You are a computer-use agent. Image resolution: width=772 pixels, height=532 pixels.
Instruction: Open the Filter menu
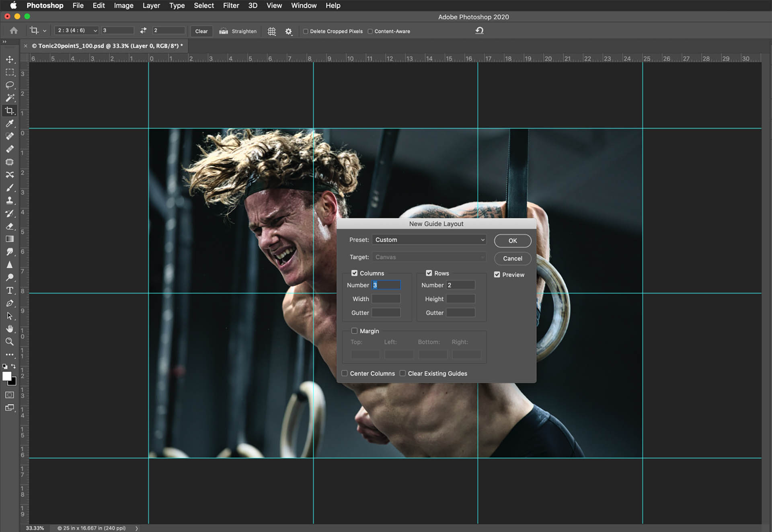(x=231, y=6)
